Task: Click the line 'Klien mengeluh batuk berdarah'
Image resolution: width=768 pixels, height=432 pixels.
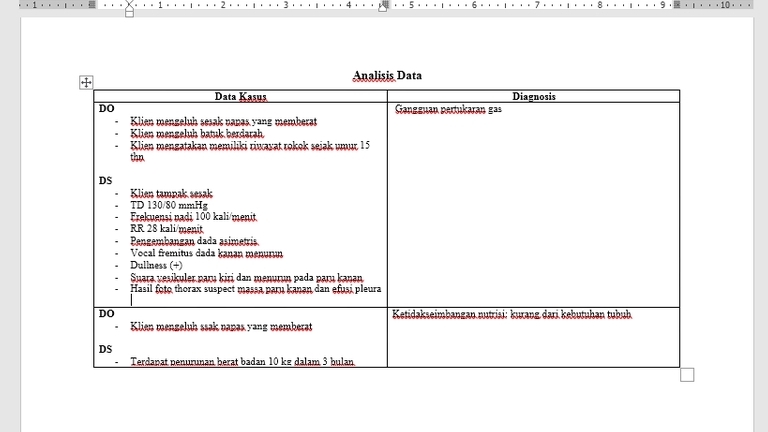Action: click(197, 133)
